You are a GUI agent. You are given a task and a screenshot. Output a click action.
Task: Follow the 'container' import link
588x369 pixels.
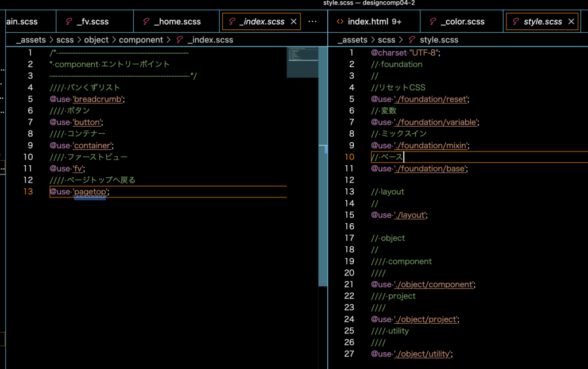point(92,145)
